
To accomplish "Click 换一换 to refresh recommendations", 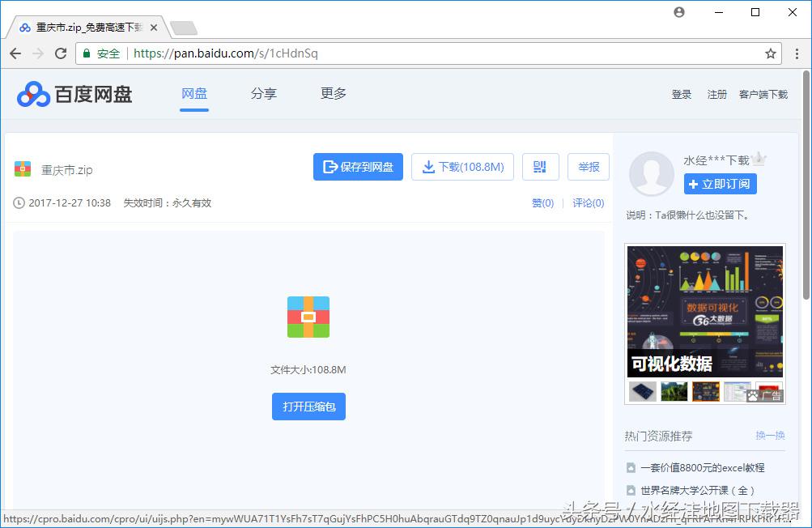I will coord(769,435).
